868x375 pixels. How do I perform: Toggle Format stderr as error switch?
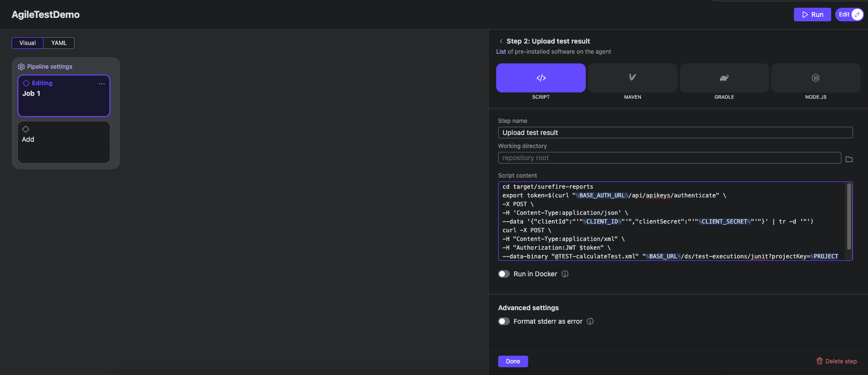(504, 321)
